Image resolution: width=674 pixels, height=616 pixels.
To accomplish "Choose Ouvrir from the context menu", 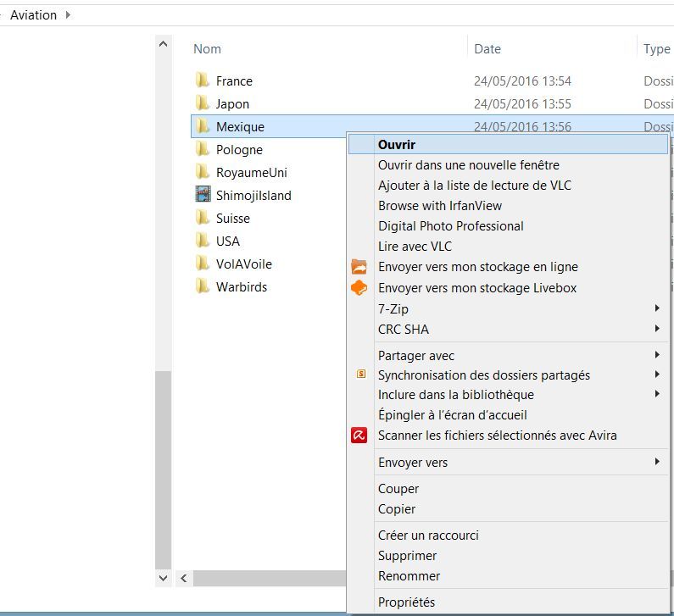I will pos(397,145).
